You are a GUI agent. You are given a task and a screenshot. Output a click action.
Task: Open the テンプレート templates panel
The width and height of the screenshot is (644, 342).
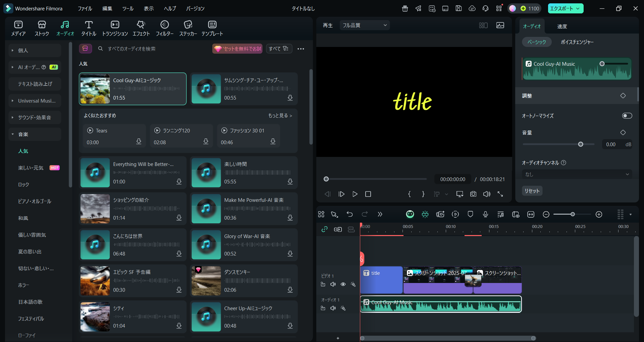[x=212, y=28]
